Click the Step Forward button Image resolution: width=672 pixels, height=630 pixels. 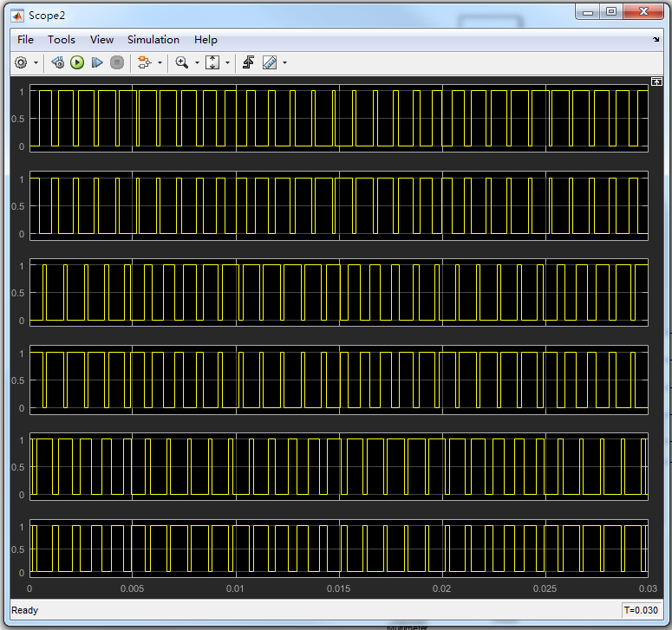tap(97, 63)
